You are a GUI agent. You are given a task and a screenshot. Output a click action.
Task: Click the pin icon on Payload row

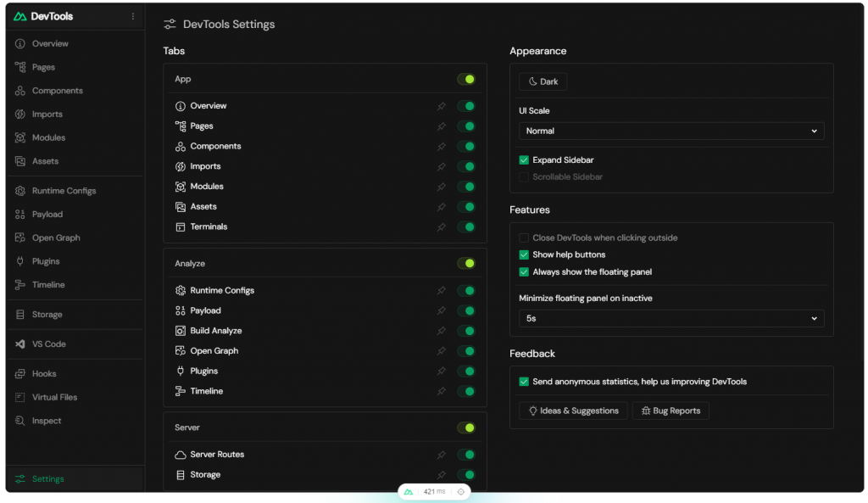pyautogui.click(x=441, y=310)
